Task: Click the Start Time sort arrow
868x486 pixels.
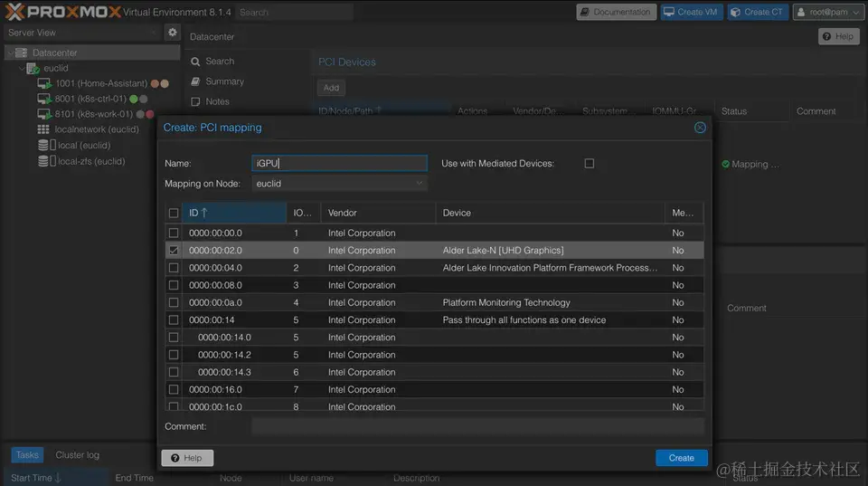Action: click(58, 478)
